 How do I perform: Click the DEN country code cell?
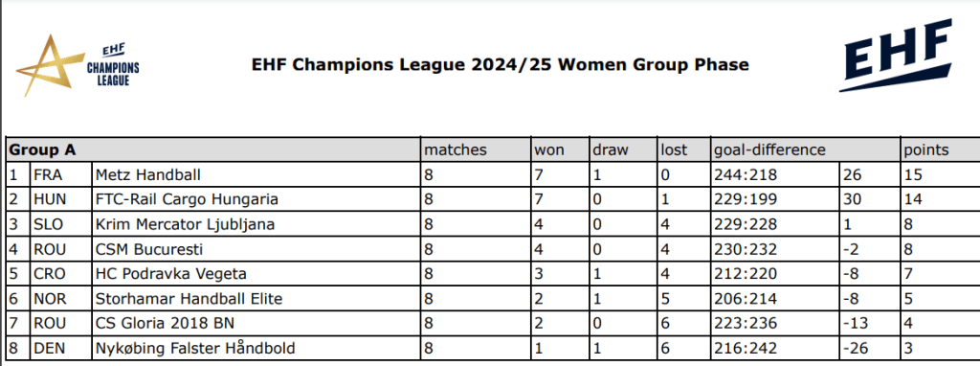[60, 348]
